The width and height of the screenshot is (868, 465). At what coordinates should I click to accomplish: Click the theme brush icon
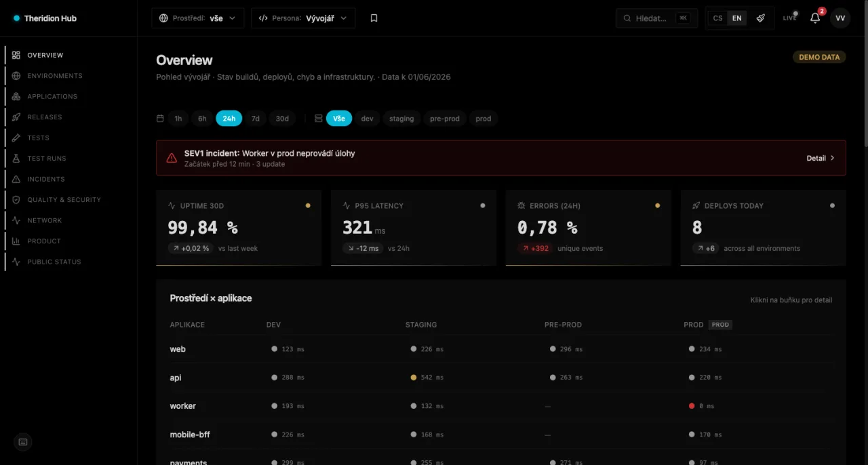(761, 18)
